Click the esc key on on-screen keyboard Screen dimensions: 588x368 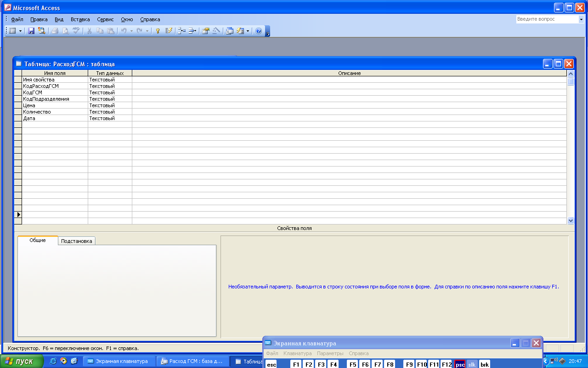click(271, 364)
